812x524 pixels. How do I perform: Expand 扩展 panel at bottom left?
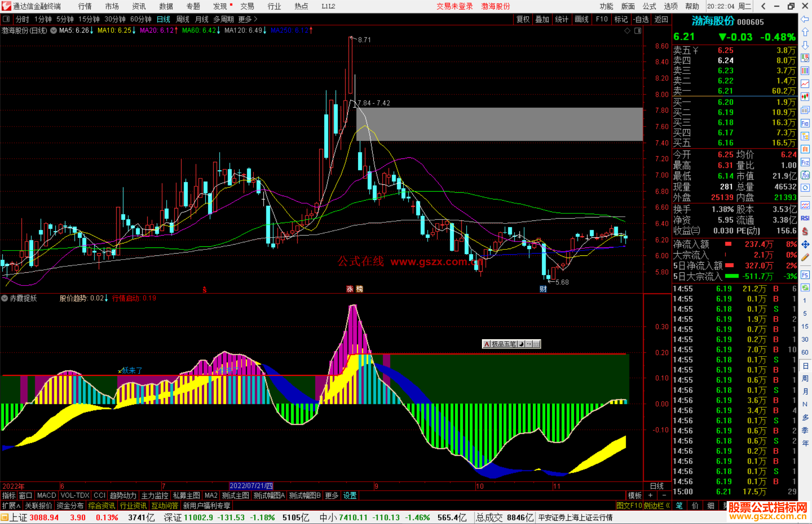11,506
